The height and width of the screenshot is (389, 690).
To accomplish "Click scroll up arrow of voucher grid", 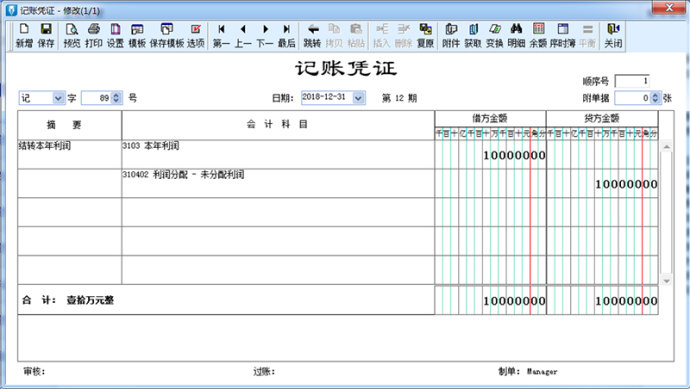I will tap(667, 147).
